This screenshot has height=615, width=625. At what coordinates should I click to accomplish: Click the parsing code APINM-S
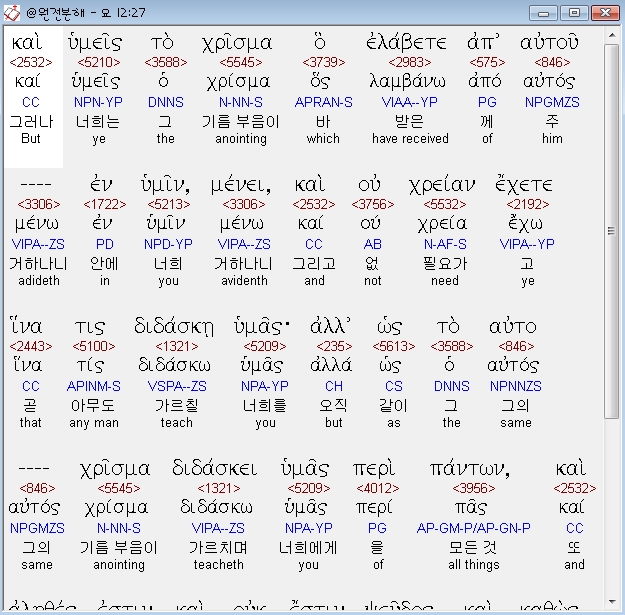(x=94, y=386)
